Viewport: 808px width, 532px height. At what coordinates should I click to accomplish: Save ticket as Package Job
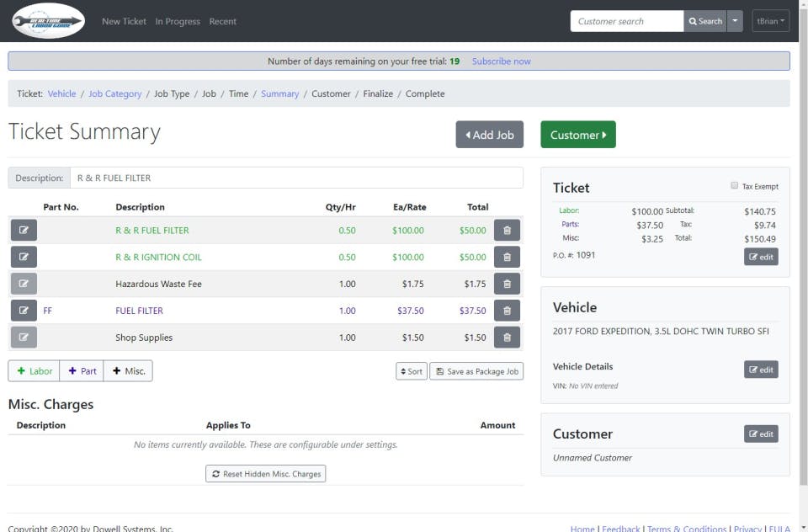pos(476,371)
